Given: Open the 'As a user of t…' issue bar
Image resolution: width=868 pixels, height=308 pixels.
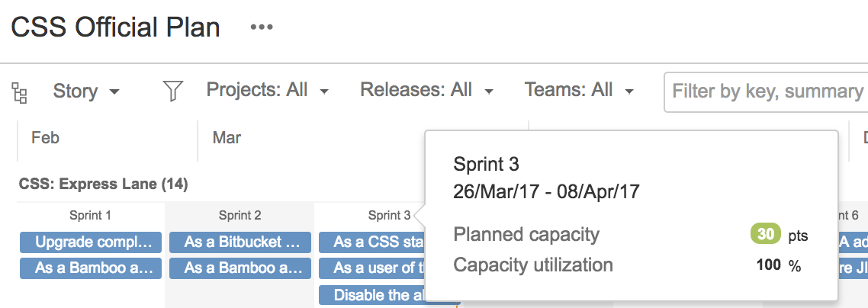Looking at the screenshot, I should pyautogui.click(x=372, y=268).
